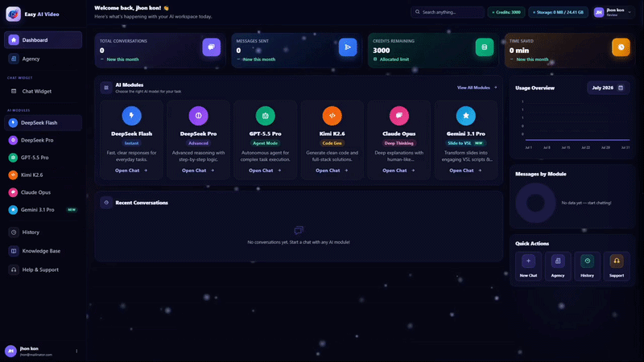Click the Gemini 3.1 Pro star card icon
644x362 pixels.
[466, 116]
